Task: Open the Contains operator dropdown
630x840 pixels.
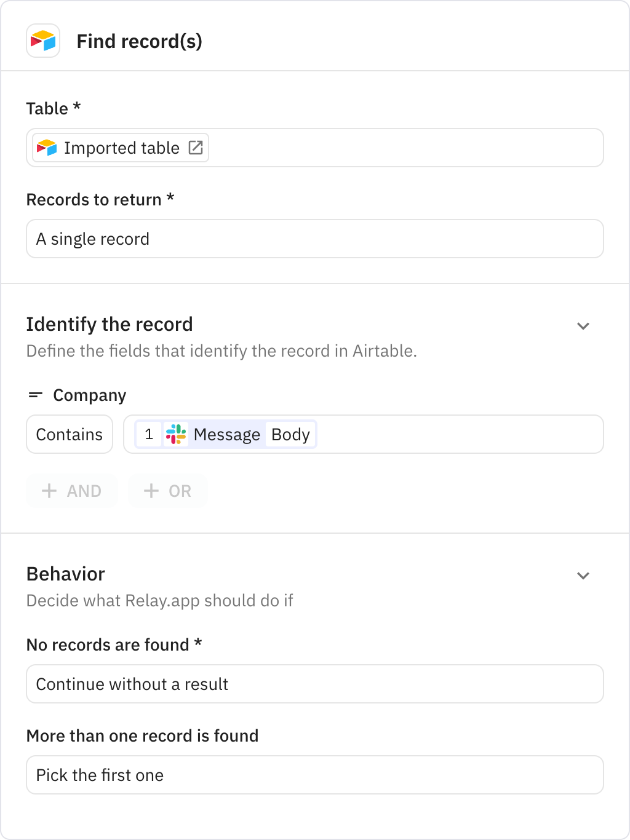Action: pos(69,434)
